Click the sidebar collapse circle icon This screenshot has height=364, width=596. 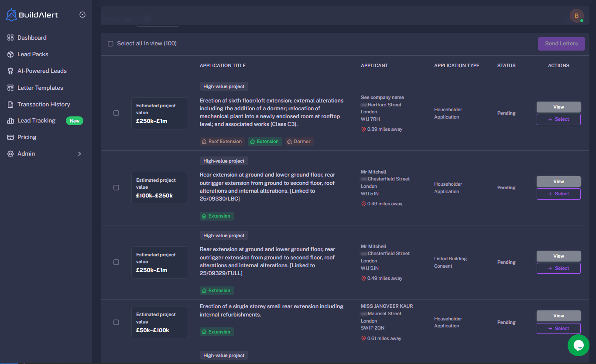click(82, 15)
